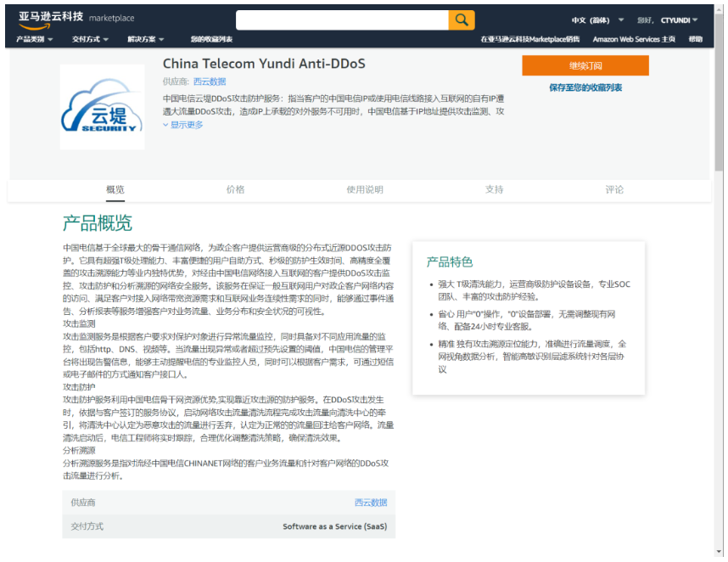Click the 产品特色 heading
Image resolution: width=728 pixels, height=562 pixels.
coord(450,262)
